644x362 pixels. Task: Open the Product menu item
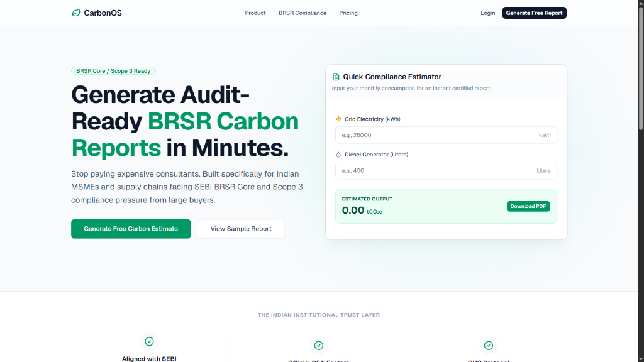(x=255, y=13)
